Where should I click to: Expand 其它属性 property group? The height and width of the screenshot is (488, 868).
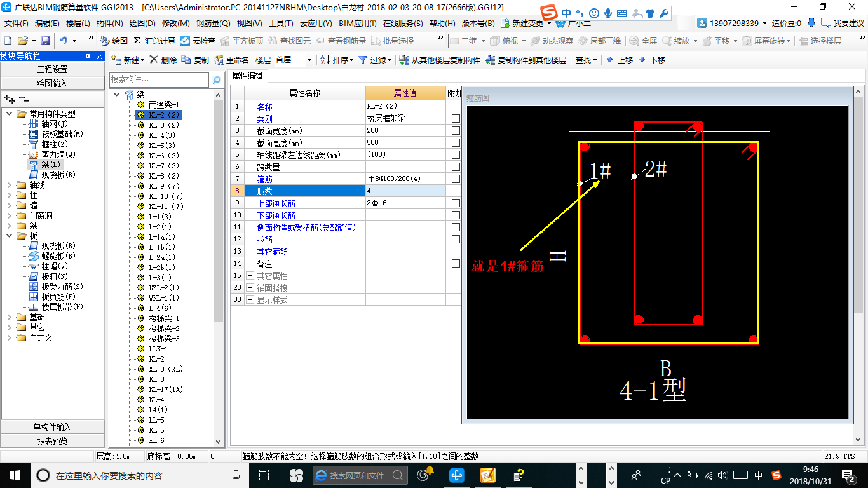pyautogui.click(x=250, y=276)
